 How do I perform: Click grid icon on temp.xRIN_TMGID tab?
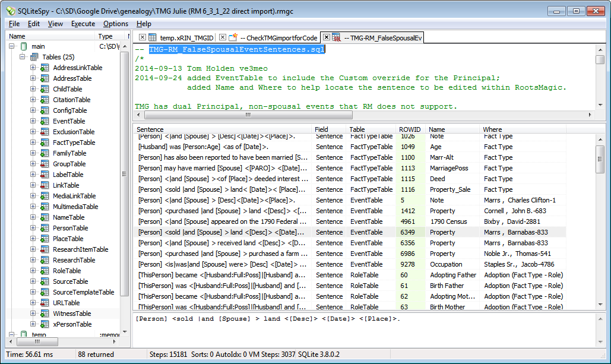point(153,37)
